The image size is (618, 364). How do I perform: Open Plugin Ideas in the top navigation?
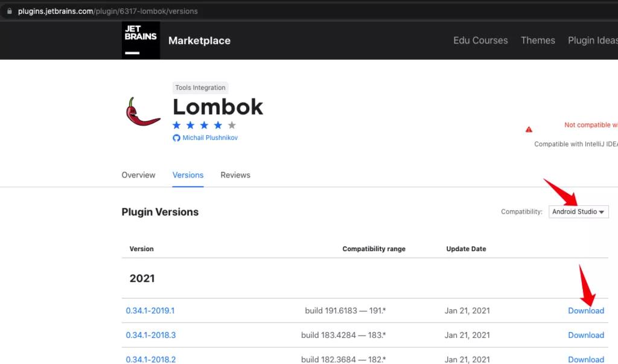pyautogui.click(x=593, y=40)
